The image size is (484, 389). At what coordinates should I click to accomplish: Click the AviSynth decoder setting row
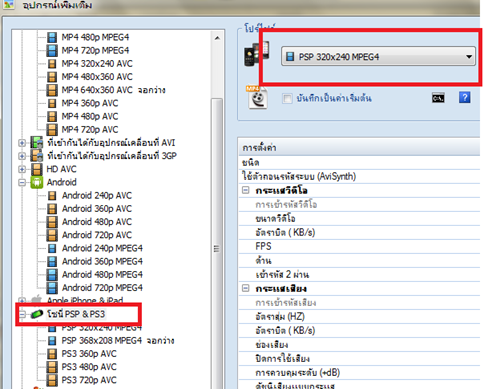pyautogui.click(x=359, y=176)
